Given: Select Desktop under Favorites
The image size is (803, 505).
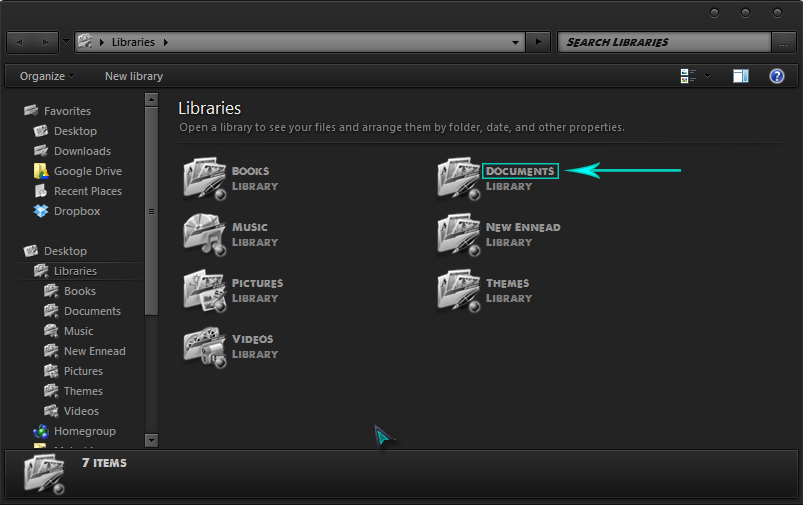Looking at the screenshot, I should click(x=75, y=131).
